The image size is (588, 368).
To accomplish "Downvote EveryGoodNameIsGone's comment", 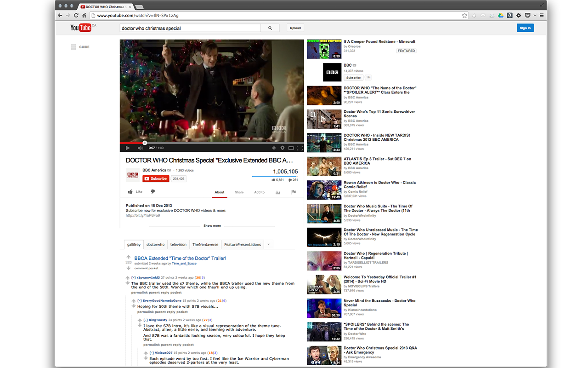I will (134, 306).
